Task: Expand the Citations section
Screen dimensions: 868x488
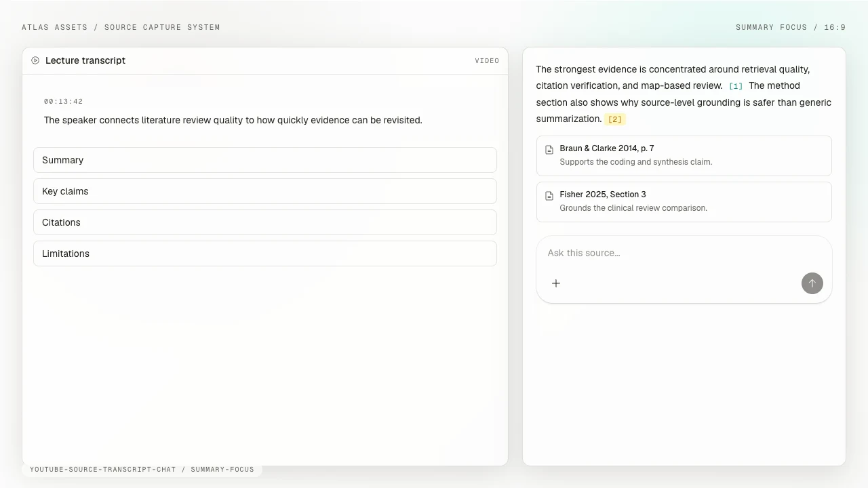Action: click(265, 222)
